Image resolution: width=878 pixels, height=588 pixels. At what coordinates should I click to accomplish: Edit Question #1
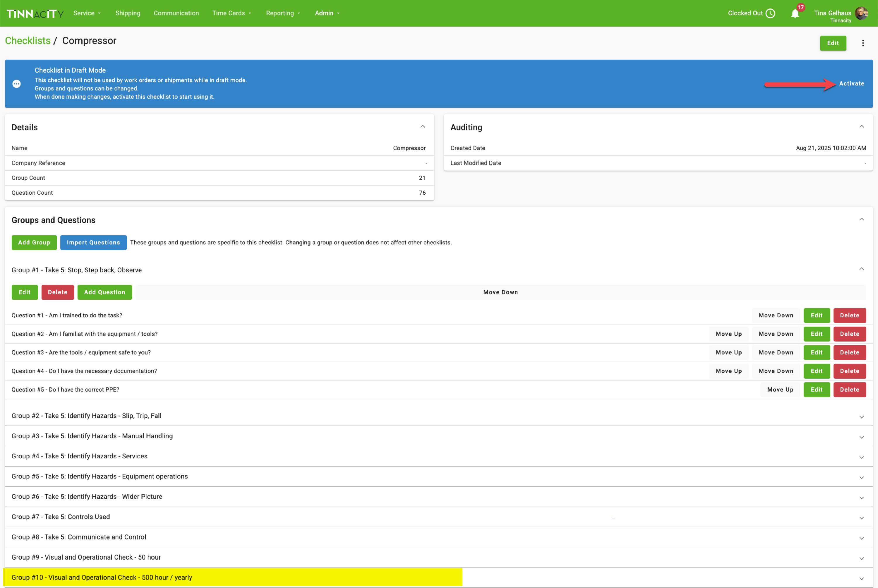817,316
